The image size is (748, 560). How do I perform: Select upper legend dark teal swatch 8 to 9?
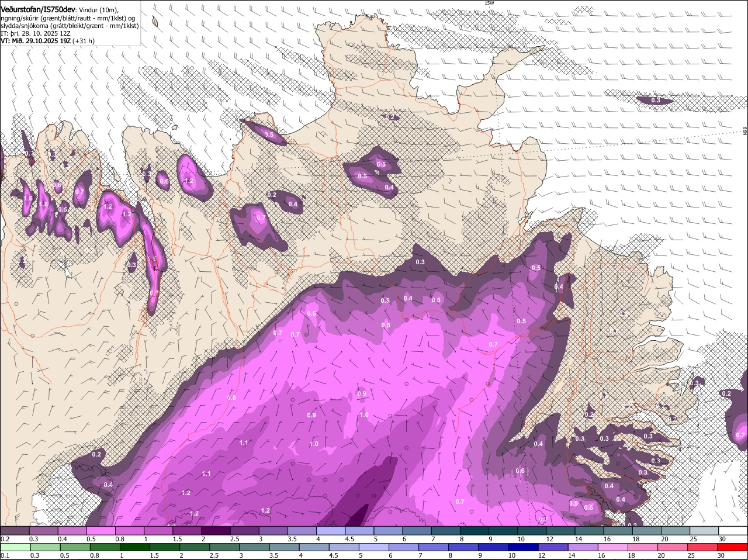click(x=474, y=531)
